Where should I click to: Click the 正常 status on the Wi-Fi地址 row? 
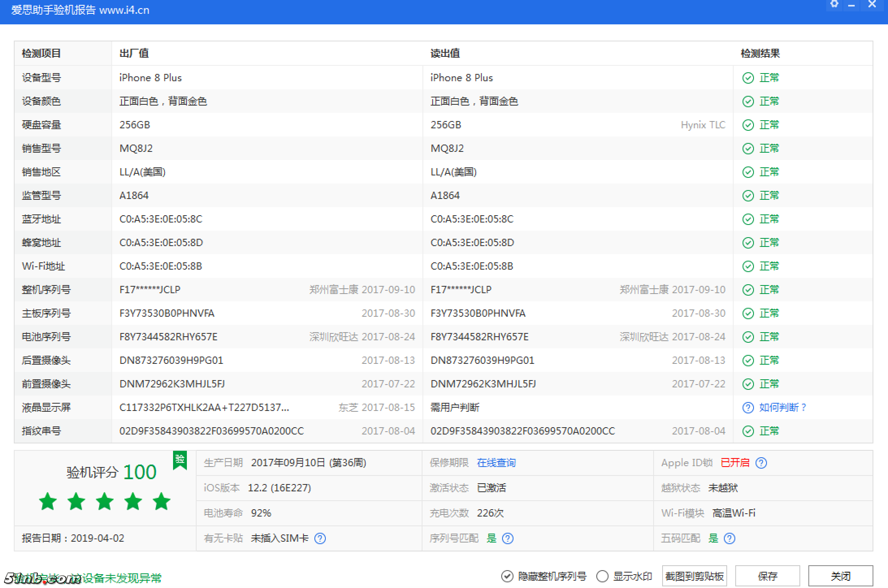(x=769, y=266)
